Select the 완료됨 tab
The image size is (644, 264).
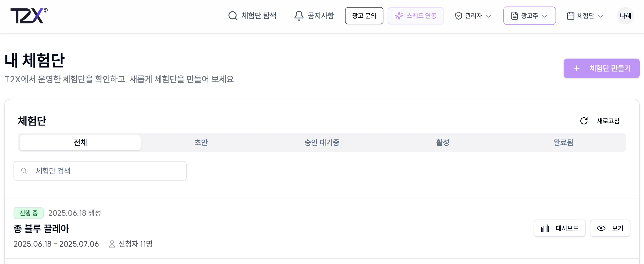(x=563, y=143)
